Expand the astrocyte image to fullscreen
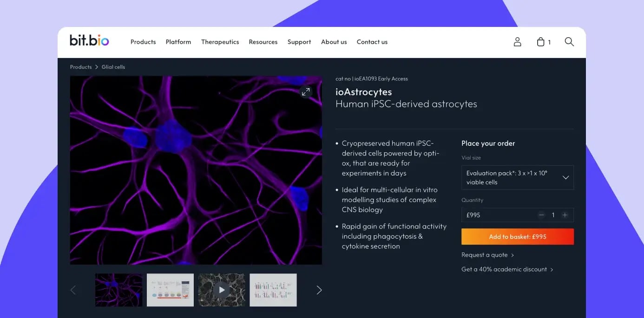This screenshot has height=318, width=644. (x=306, y=92)
